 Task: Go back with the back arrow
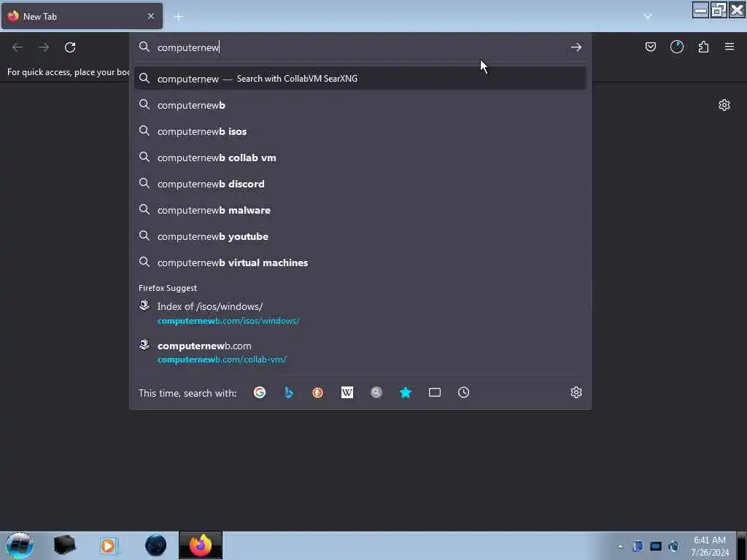(18, 47)
